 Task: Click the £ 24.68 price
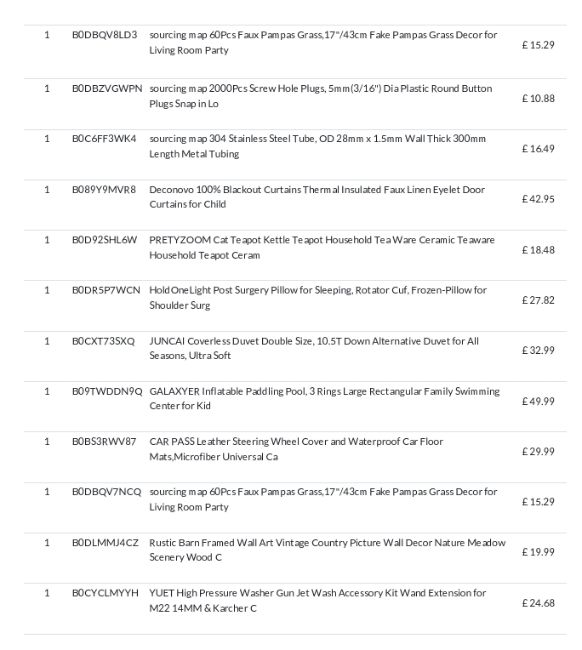(538, 603)
